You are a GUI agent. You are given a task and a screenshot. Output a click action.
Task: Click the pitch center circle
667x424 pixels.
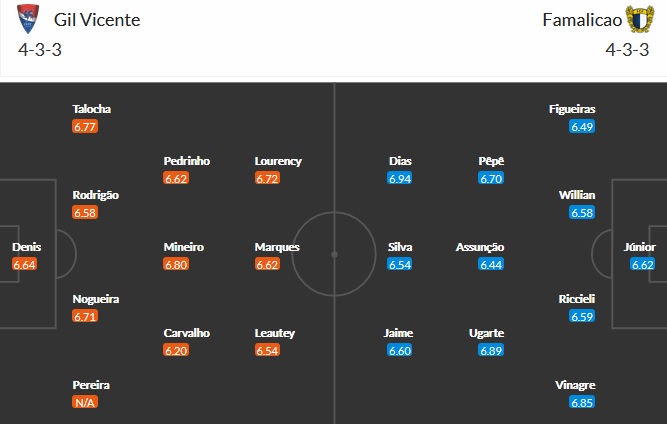tap(334, 254)
